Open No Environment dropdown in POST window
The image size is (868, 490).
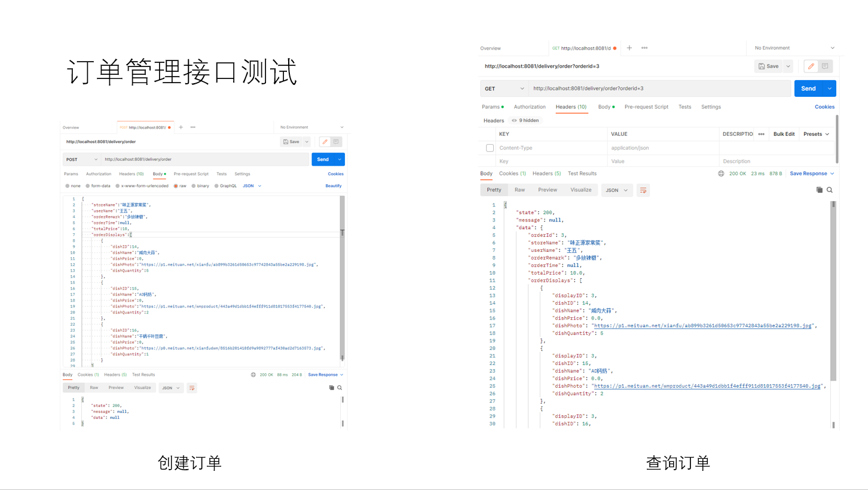[312, 127]
